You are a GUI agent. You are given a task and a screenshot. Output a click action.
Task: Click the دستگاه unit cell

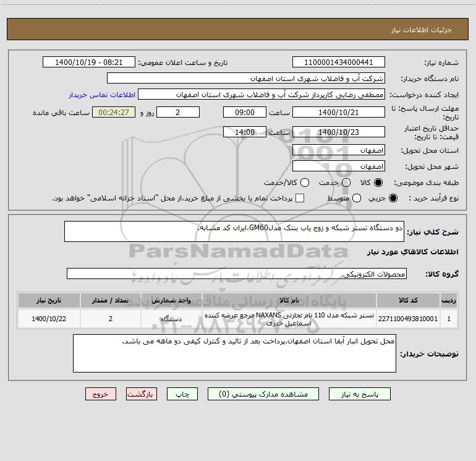coord(171,319)
